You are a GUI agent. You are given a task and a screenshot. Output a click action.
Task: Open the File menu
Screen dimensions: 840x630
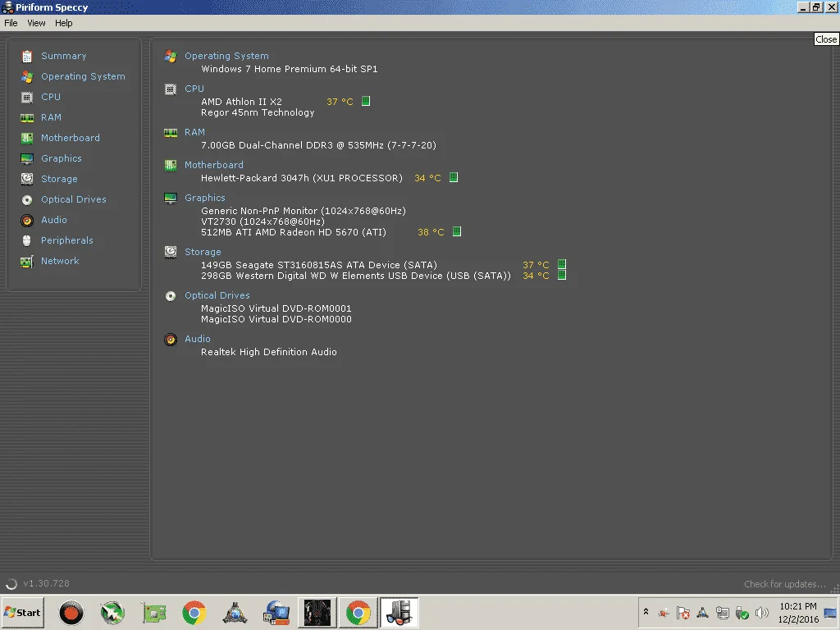pyautogui.click(x=11, y=23)
